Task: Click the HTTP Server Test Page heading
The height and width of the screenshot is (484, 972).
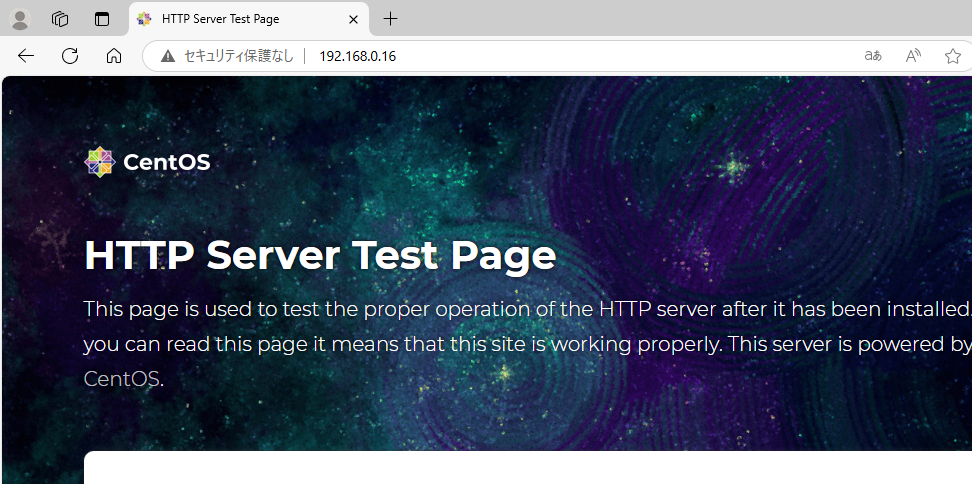Action: tap(320, 255)
